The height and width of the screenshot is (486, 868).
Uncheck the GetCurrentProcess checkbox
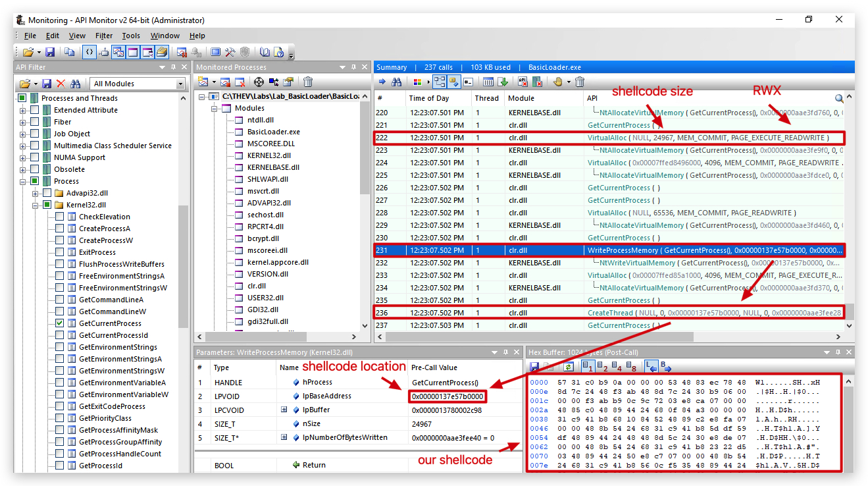[60, 323]
